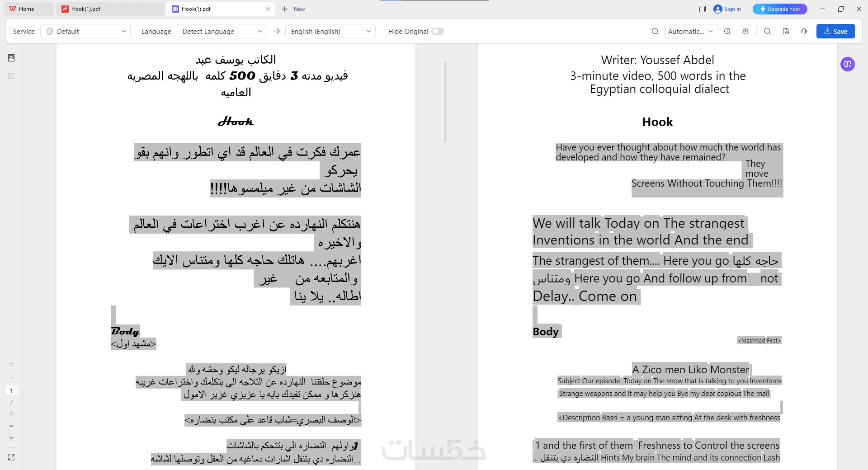Click 'Egyptian colloquial dialect' text

coord(660,89)
